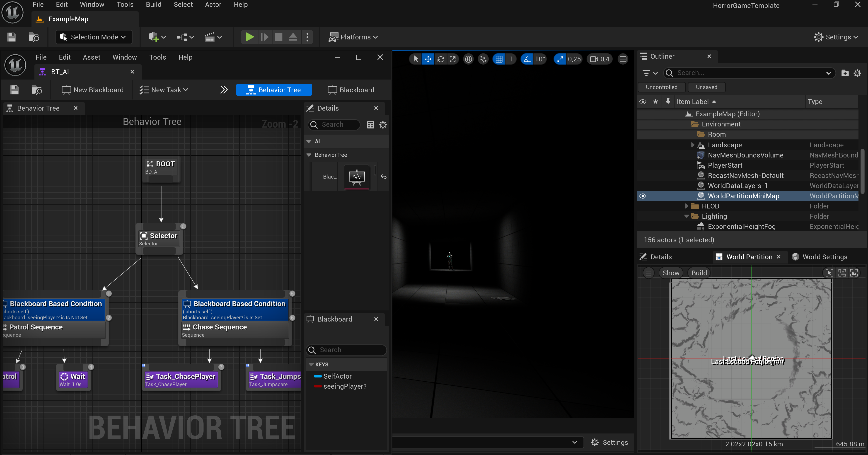
Task: Open the Build menu in main menu bar
Action: [153, 5]
